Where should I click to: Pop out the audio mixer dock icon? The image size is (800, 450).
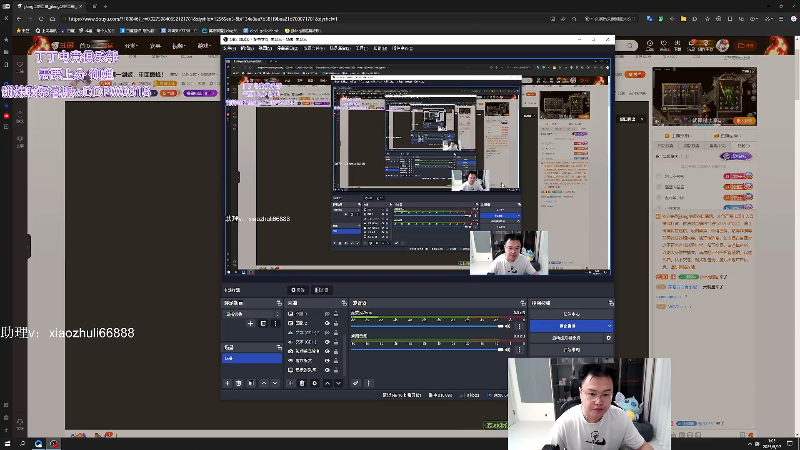click(522, 303)
